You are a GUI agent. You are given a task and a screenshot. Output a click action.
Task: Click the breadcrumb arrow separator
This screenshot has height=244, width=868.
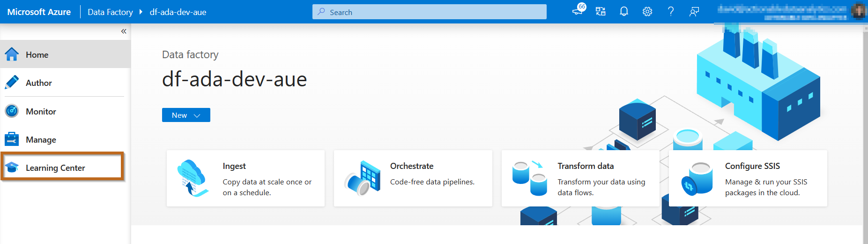pos(141,12)
